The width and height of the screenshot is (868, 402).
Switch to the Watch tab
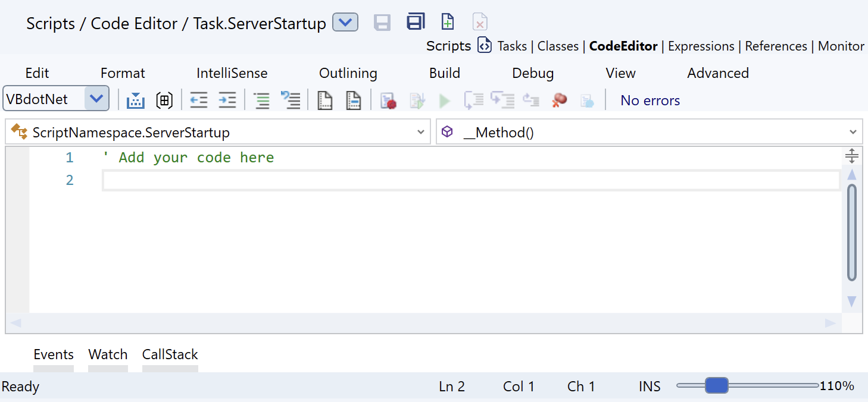tap(108, 354)
